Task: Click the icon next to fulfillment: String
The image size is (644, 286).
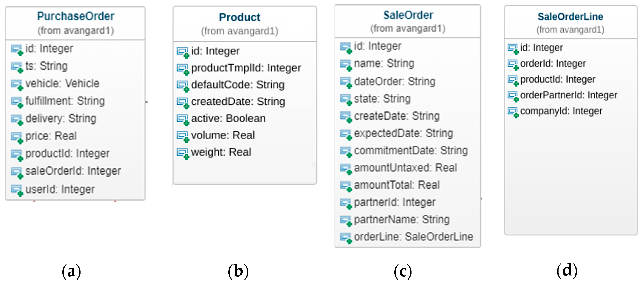Action: coord(17,102)
